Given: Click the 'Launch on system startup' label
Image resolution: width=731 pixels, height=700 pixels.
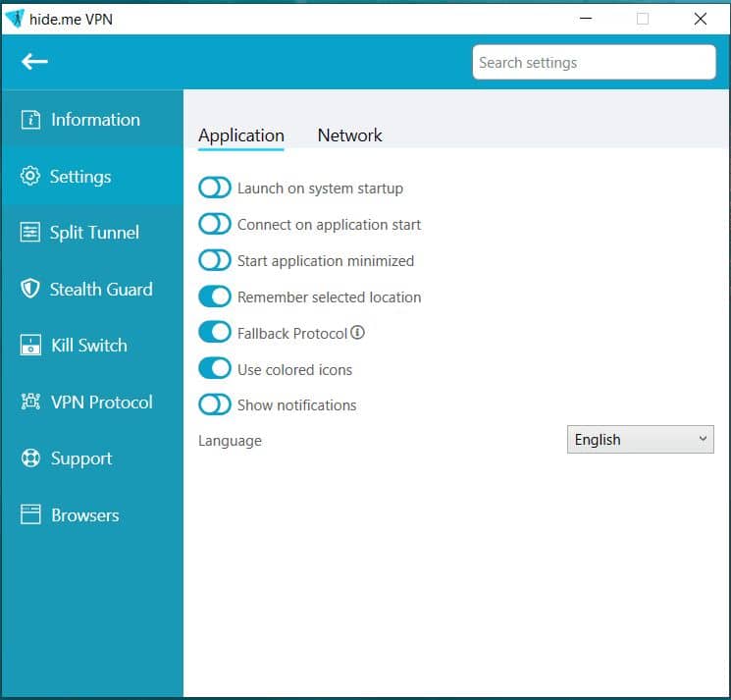Looking at the screenshot, I should [320, 188].
